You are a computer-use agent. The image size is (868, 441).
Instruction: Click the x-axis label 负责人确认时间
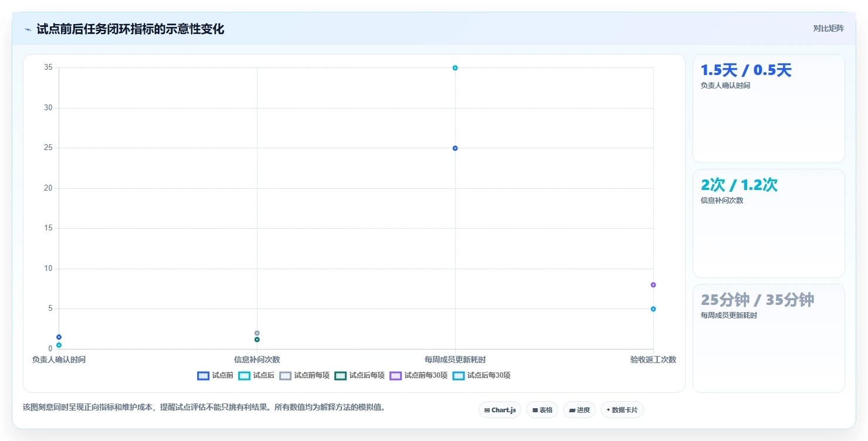(x=59, y=359)
